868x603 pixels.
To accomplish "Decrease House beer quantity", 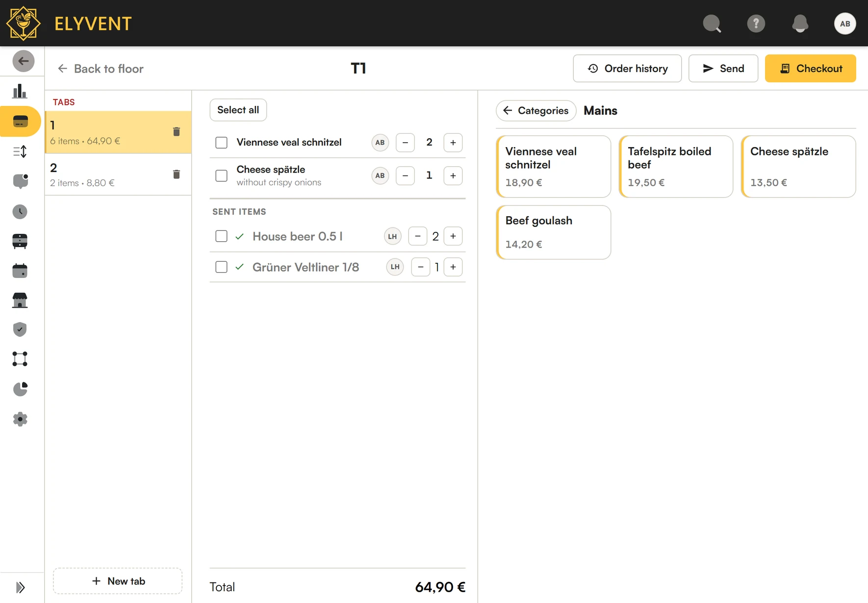I will pyautogui.click(x=418, y=236).
